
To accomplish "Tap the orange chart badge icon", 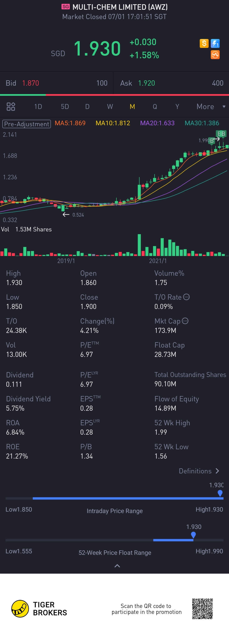I will (215, 54).
